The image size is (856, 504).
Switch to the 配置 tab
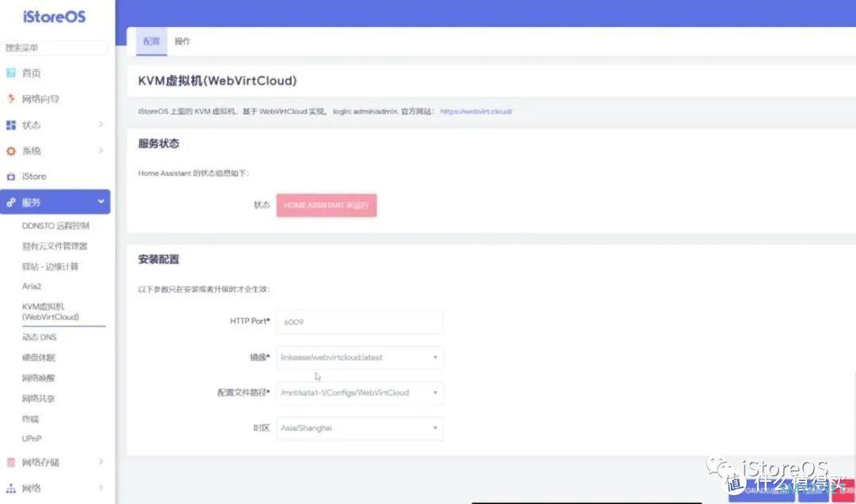click(151, 41)
